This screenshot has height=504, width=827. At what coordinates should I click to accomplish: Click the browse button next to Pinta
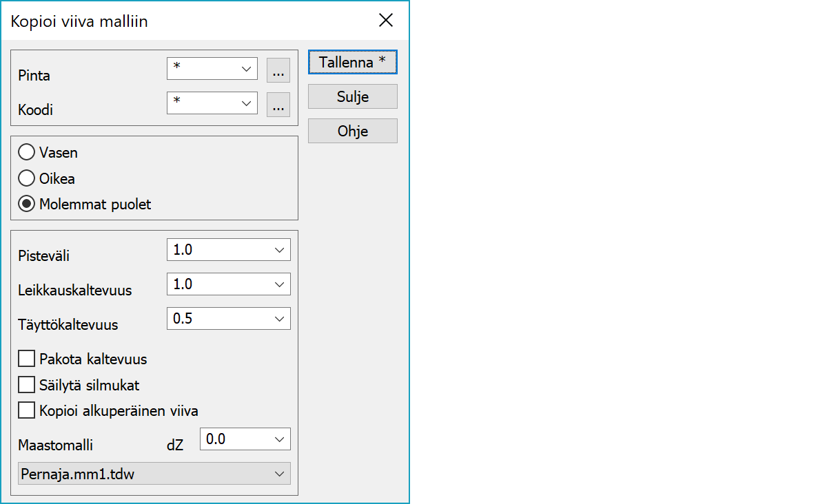coord(278,70)
